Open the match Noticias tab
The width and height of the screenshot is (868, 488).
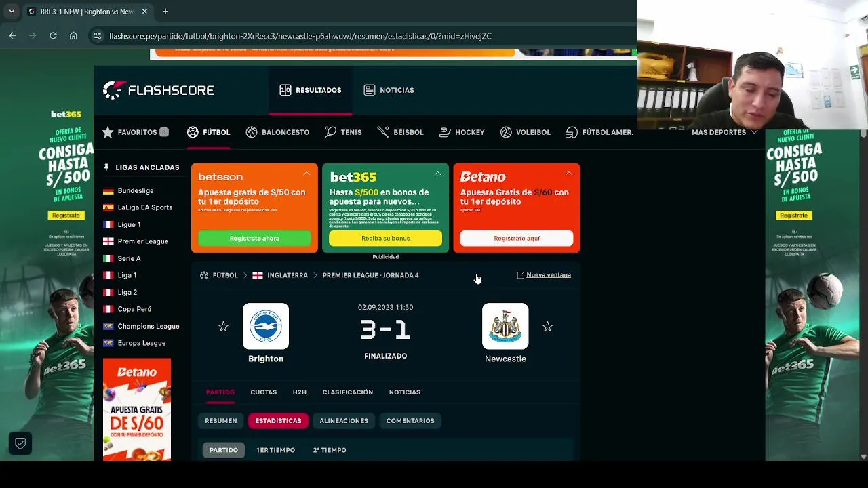pyautogui.click(x=405, y=392)
